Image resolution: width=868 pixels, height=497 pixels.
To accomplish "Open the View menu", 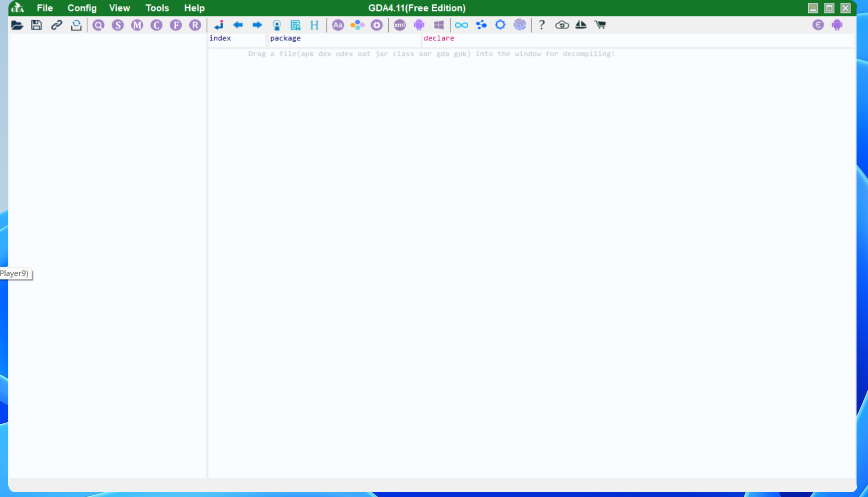I will [120, 8].
